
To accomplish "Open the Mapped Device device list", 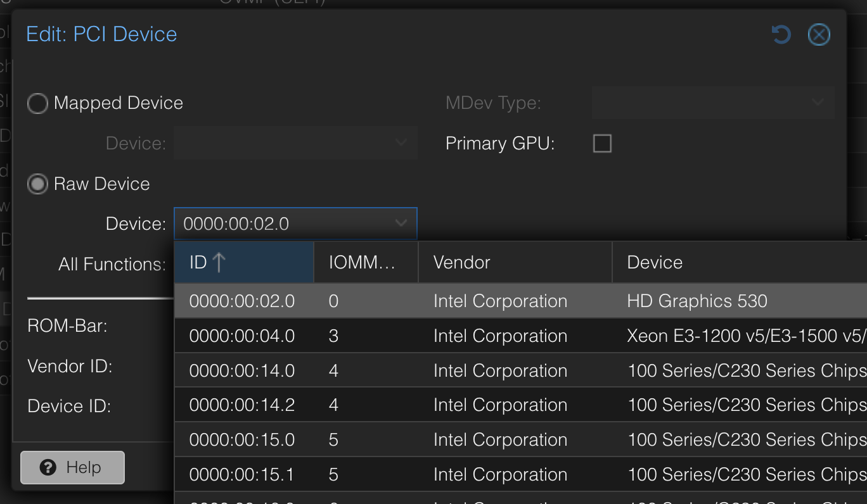I will 295,143.
